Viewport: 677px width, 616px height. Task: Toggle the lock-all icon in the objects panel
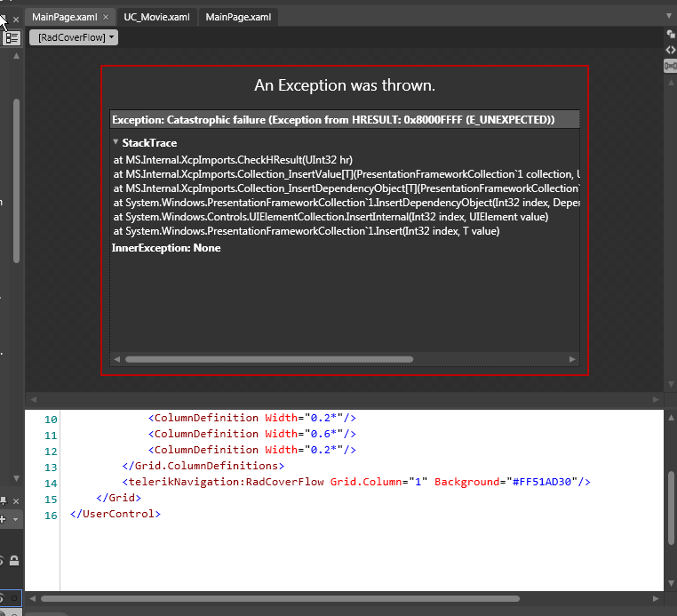14,561
